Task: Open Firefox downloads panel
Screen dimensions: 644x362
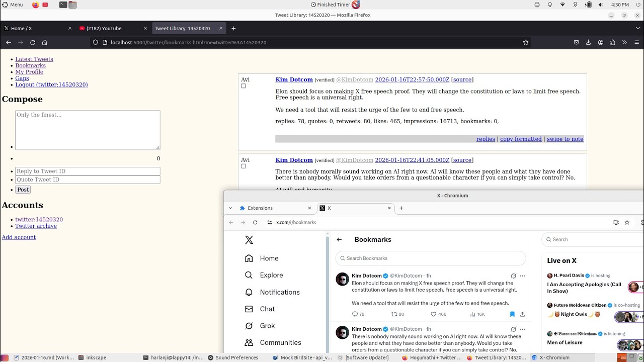Action: pos(588,43)
